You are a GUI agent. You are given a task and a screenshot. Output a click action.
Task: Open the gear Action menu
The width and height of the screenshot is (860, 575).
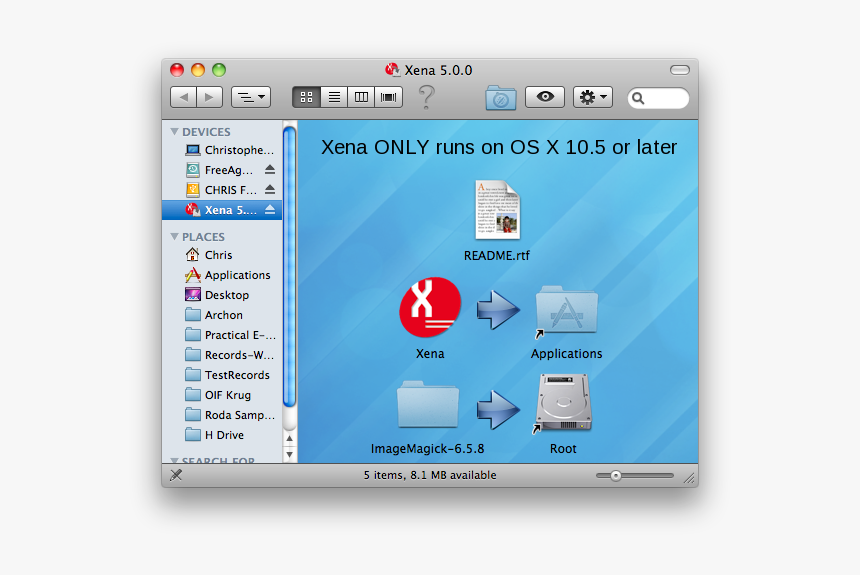pos(593,97)
